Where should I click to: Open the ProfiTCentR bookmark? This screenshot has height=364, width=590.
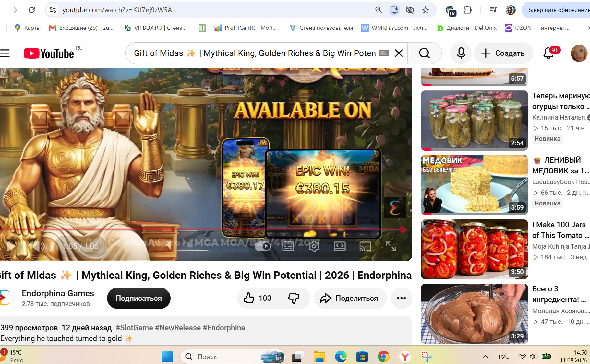(246, 28)
